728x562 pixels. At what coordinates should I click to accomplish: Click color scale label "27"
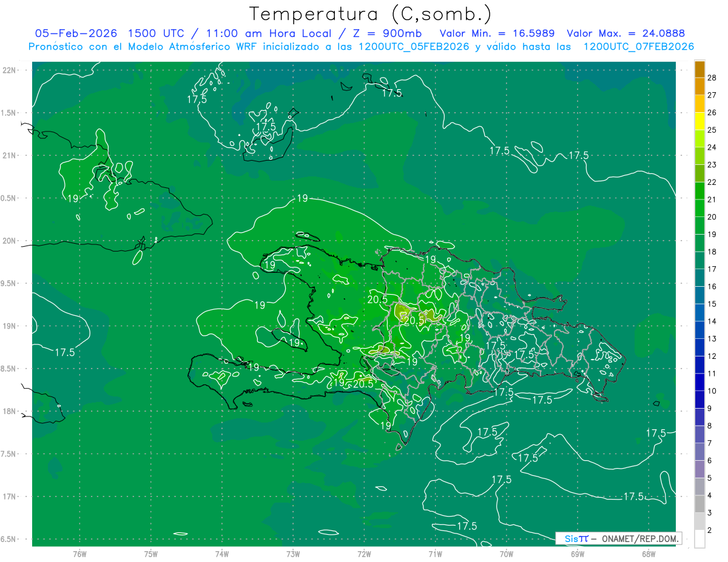(x=712, y=95)
